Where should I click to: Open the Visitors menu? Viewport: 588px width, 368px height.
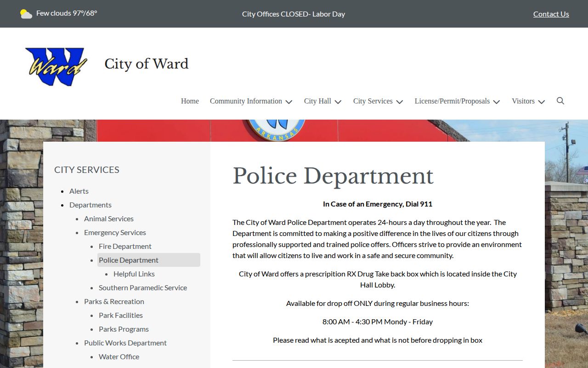[523, 101]
